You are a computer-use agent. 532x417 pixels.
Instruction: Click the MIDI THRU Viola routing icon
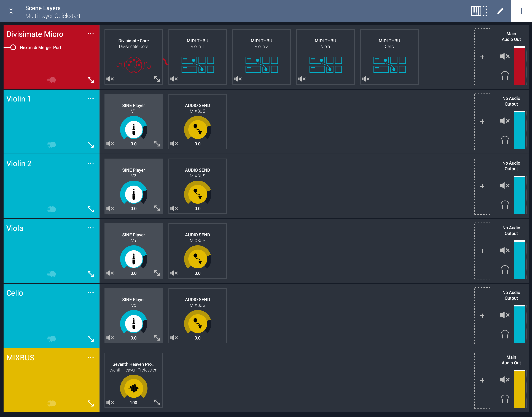click(325, 65)
